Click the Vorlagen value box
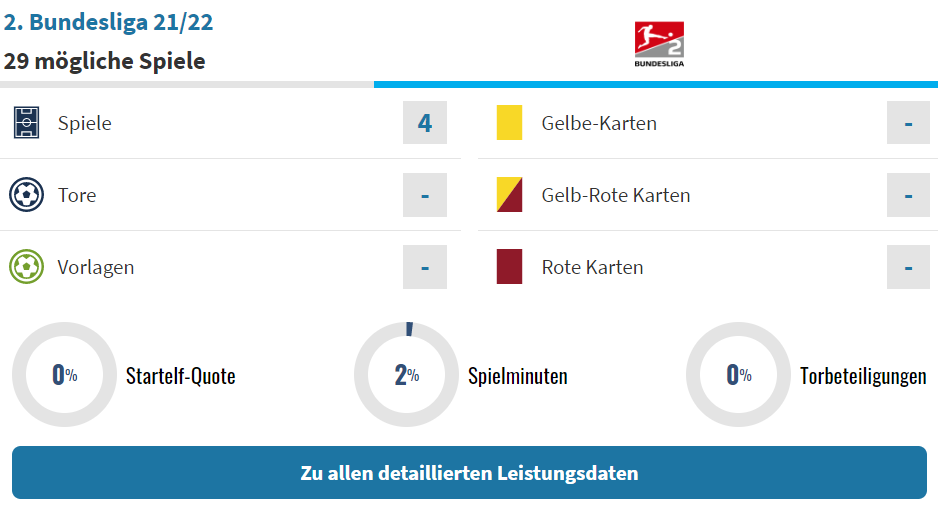The image size is (938, 506). [425, 267]
